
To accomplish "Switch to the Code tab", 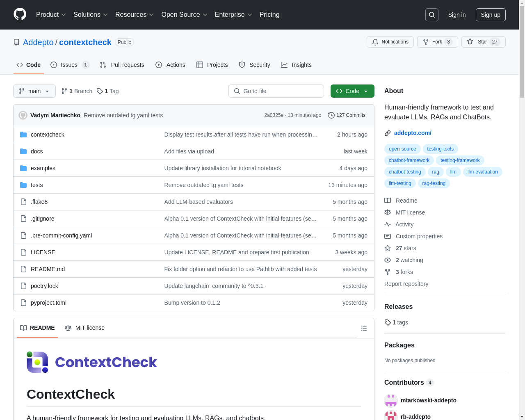I will pyautogui.click(x=29, y=65).
